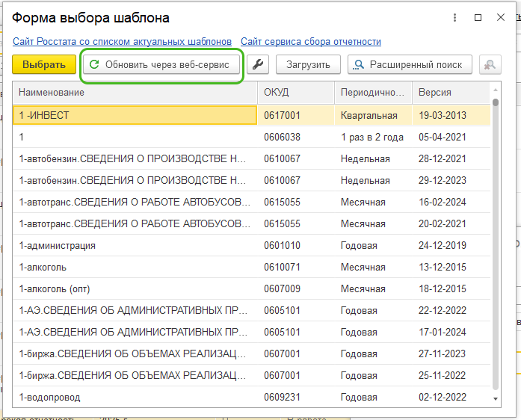Sort by 'ОКУД' column header
This screenshot has height=420, width=521.
click(295, 93)
